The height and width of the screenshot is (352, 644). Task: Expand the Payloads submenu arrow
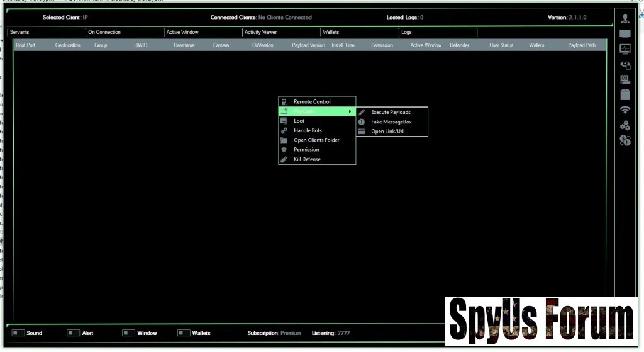tap(350, 111)
